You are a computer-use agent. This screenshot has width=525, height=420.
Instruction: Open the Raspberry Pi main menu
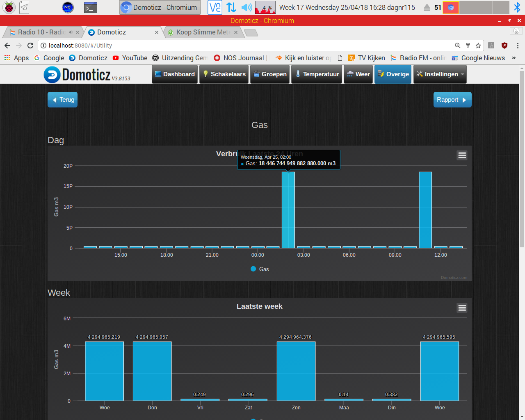9,7
